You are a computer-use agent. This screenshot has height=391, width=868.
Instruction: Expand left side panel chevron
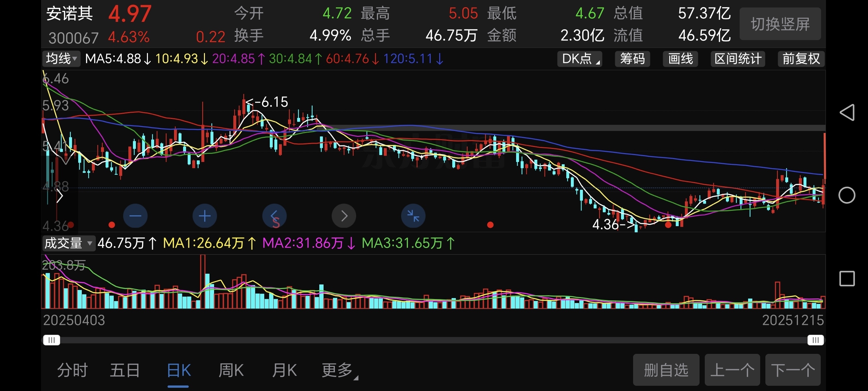[x=60, y=196]
